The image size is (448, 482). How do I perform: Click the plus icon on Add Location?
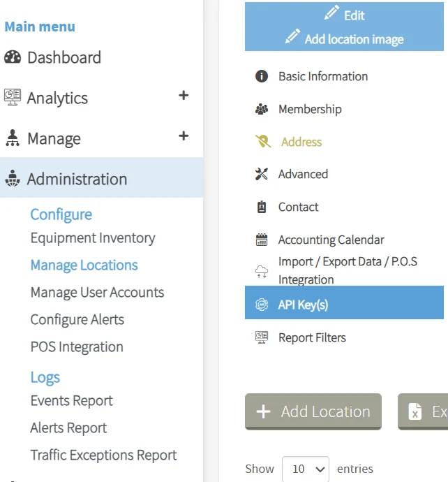coord(264,411)
